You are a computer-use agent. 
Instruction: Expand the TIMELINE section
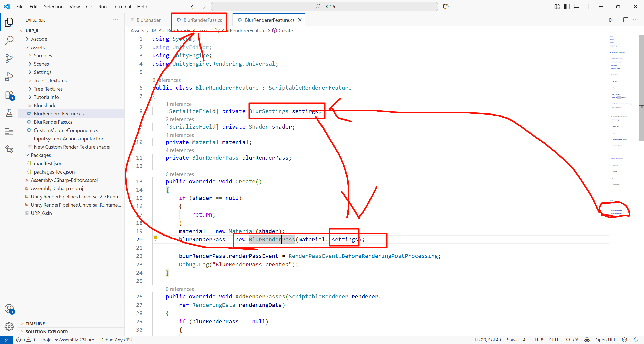71,324
